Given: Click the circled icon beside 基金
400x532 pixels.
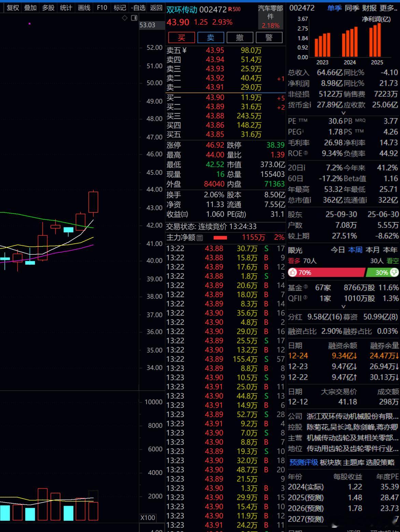Looking at the screenshot, I should point(305,287).
